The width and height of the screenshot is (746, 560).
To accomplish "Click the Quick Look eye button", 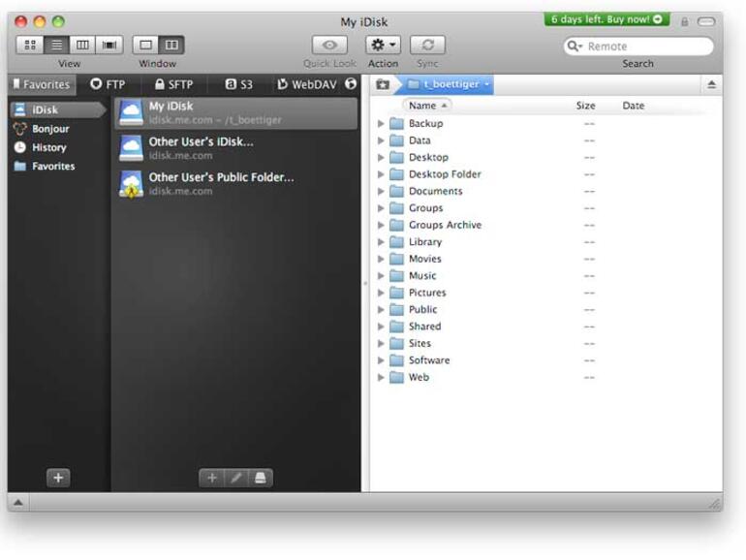I will click(329, 45).
